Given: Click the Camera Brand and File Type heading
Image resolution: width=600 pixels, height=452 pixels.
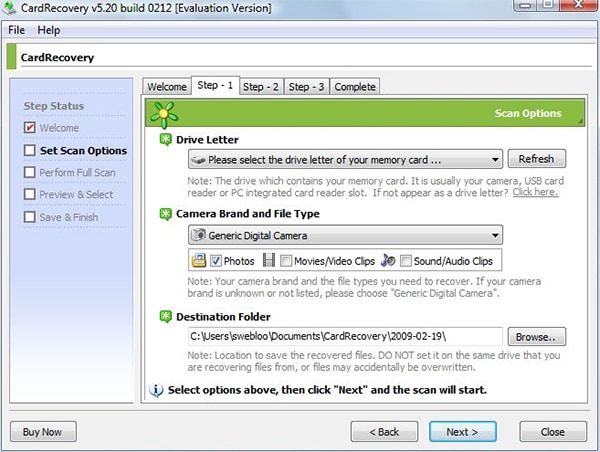Looking at the screenshot, I should 248,214.
